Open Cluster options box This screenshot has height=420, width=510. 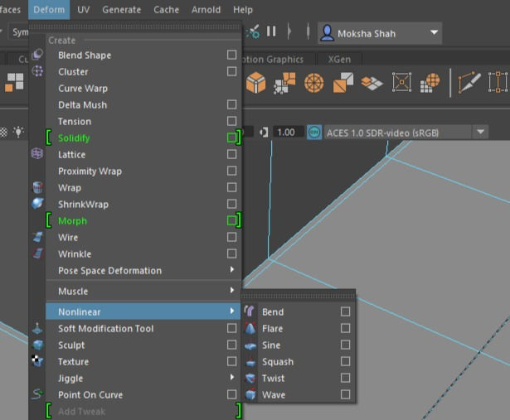(x=231, y=71)
